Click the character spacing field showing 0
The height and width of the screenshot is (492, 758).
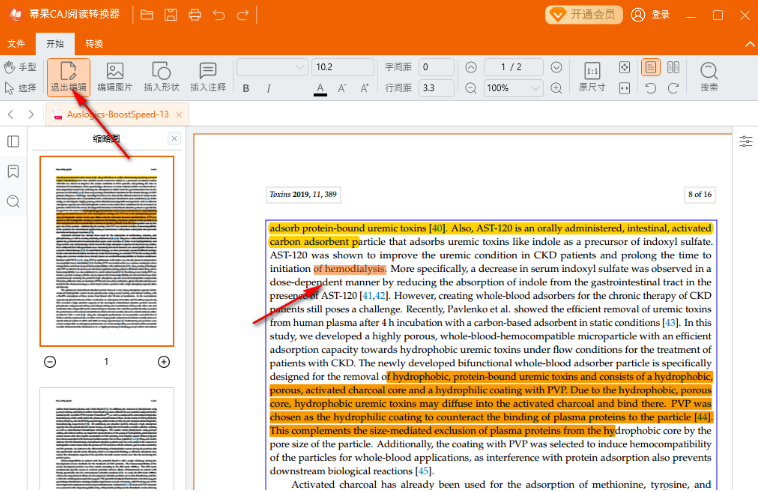point(437,67)
